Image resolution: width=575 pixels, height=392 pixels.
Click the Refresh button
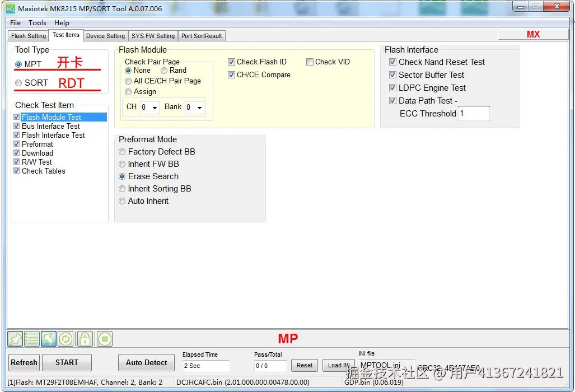[24, 363]
